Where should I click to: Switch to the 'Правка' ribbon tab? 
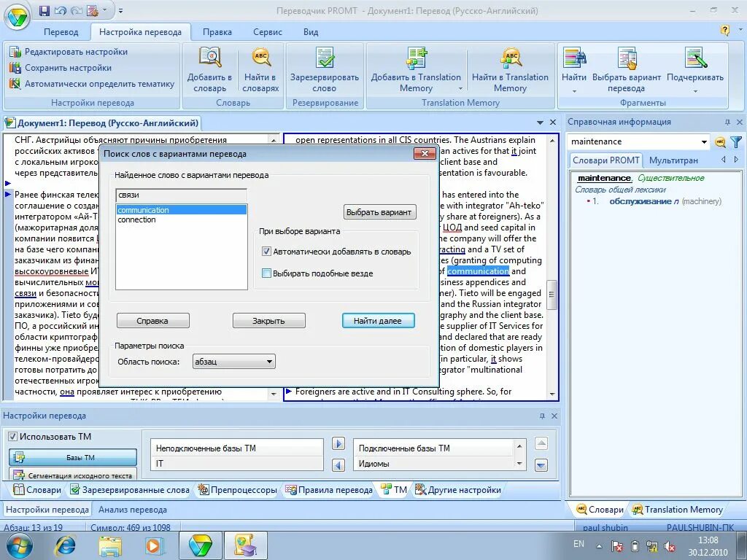click(217, 32)
